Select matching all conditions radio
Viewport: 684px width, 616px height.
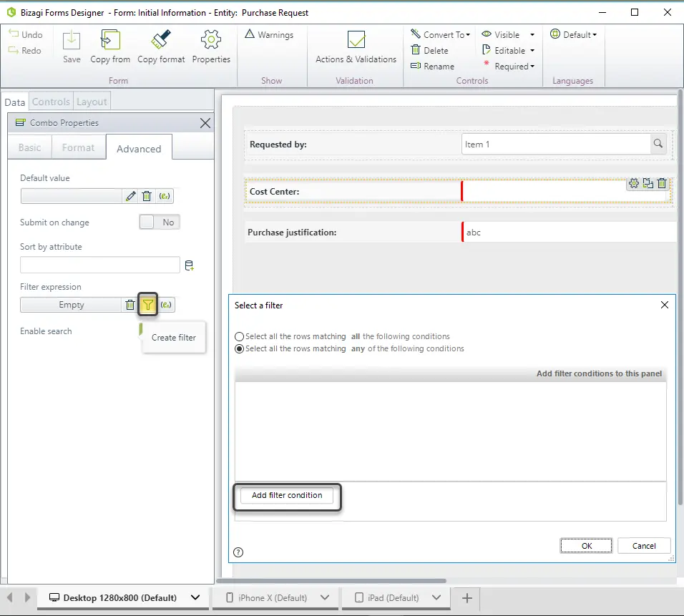click(x=239, y=336)
